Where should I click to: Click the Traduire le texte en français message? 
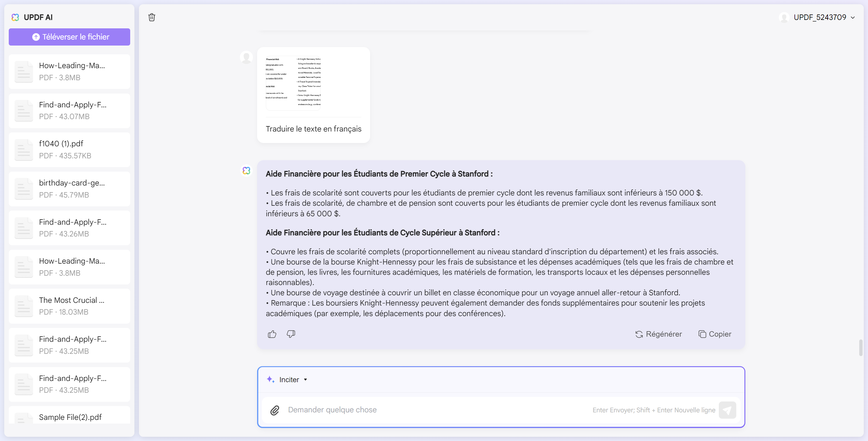pyautogui.click(x=313, y=129)
